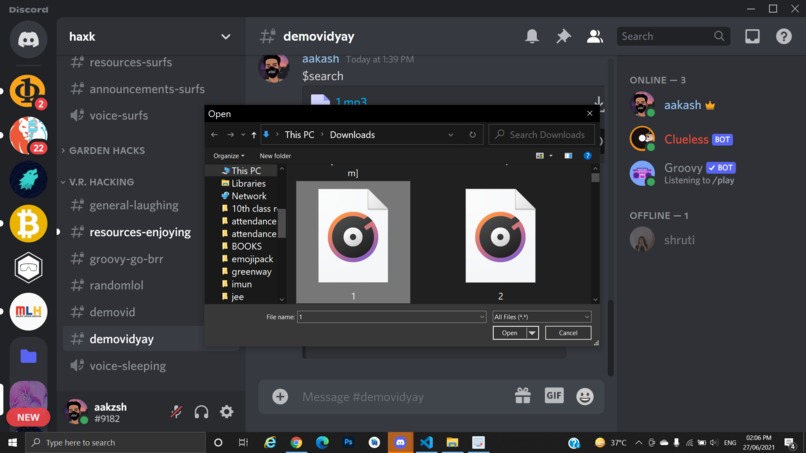This screenshot has height=453, width=806.
Task: Expand the address bar path dropdown
Action: pos(451,135)
